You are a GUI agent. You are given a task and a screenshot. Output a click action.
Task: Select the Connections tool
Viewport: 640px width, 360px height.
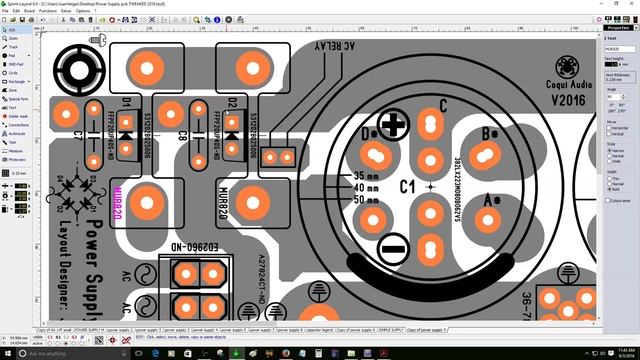click(16, 125)
